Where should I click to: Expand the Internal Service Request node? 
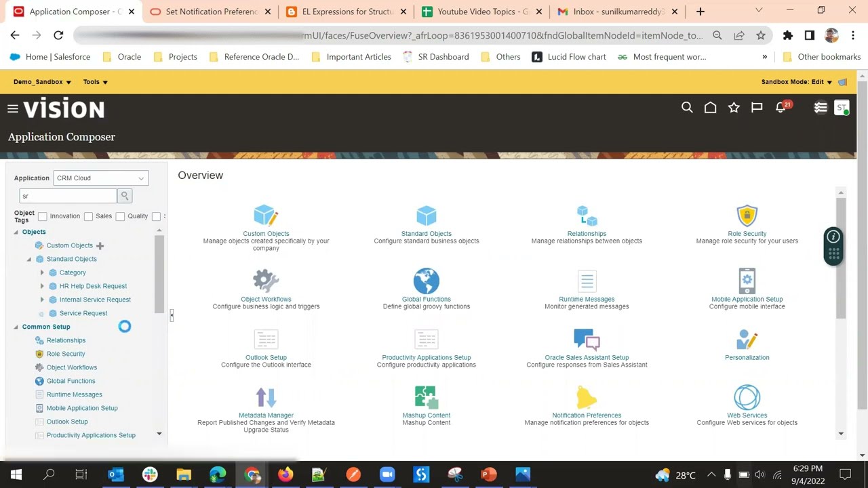pyautogui.click(x=42, y=300)
